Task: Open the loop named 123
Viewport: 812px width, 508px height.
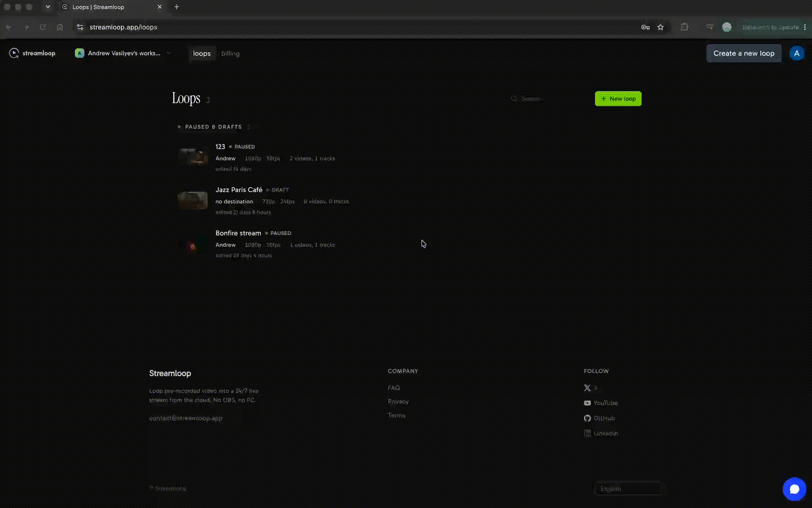Action: pos(220,146)
